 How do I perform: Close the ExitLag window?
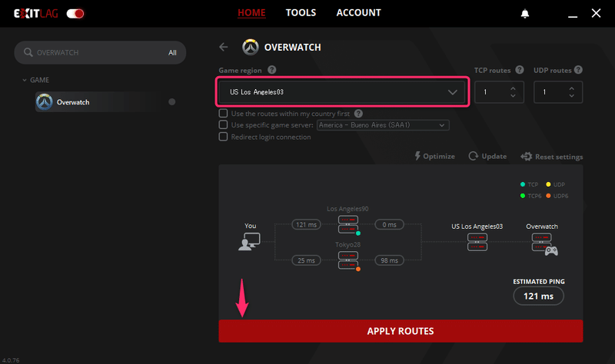(597, 13)
